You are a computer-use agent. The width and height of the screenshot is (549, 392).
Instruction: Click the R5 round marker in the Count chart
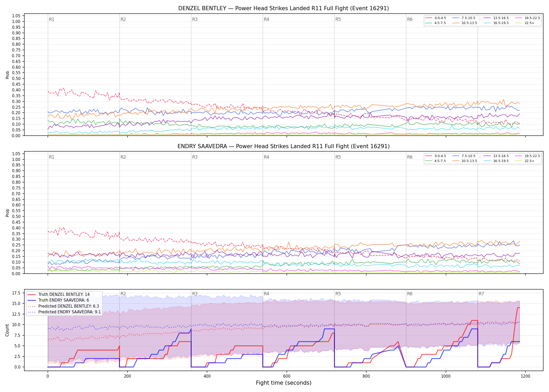point(338,294)
